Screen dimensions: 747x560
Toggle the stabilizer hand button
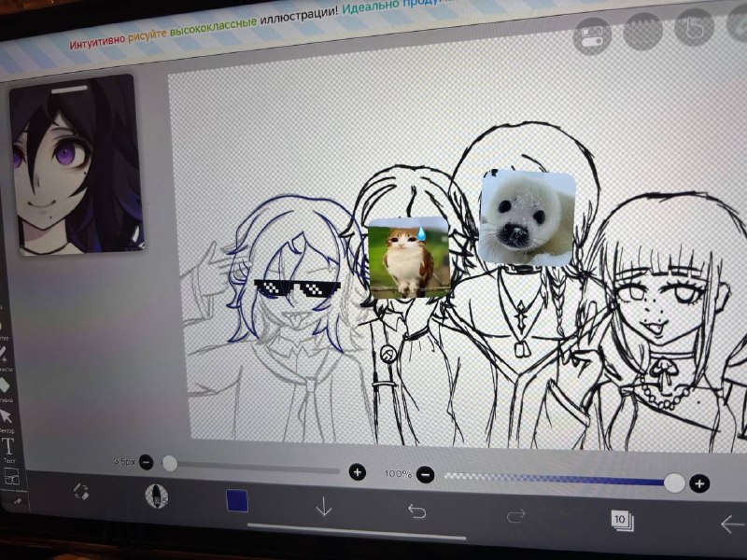(x=694, y=27)
